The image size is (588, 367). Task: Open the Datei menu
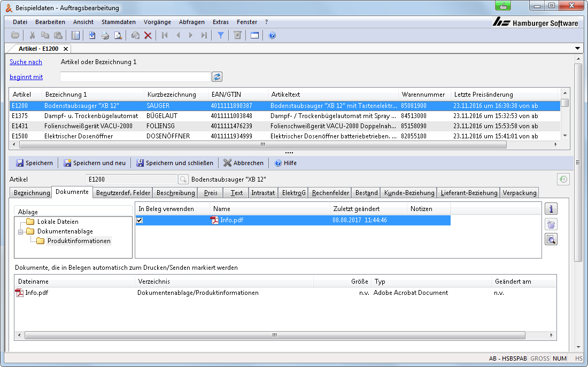[20, 22]
